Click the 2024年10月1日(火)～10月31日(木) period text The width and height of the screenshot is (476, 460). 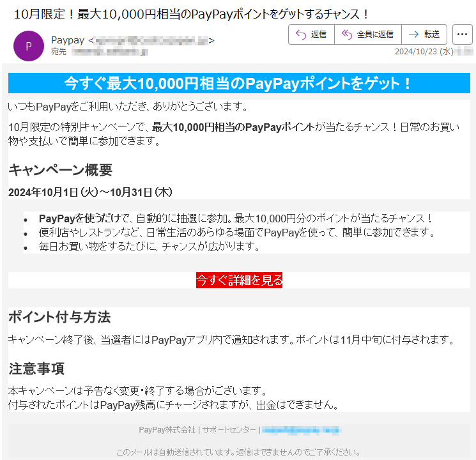[90, 192]
